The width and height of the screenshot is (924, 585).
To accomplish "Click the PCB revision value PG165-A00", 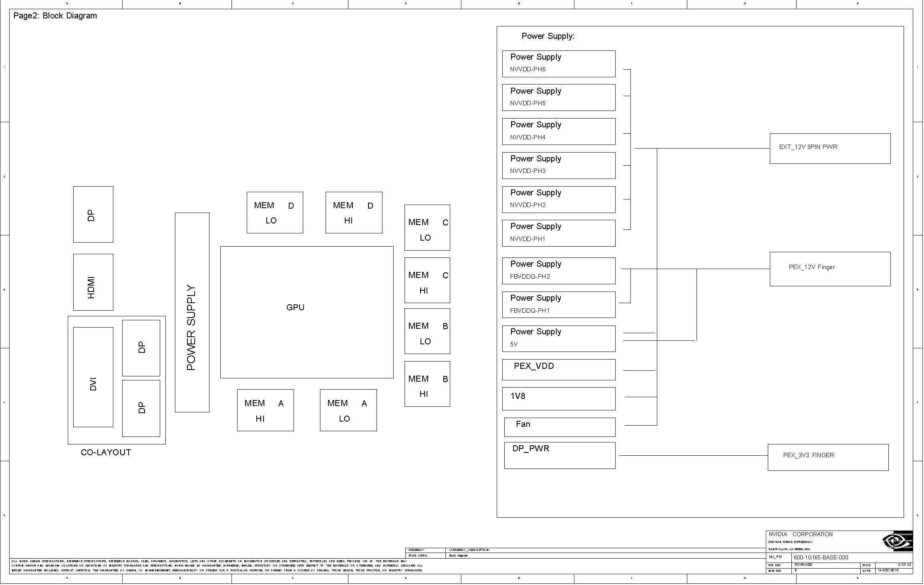I will 803,565.
